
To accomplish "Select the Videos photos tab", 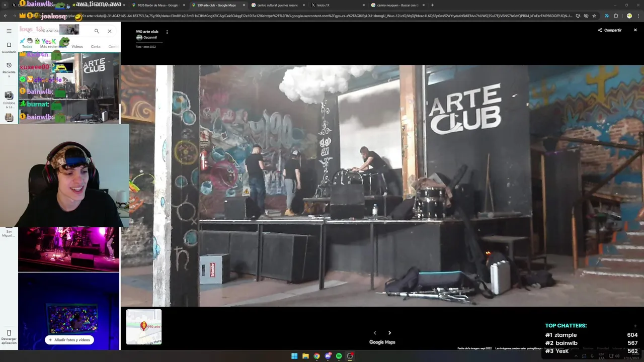I will click(x=77, y=46).
